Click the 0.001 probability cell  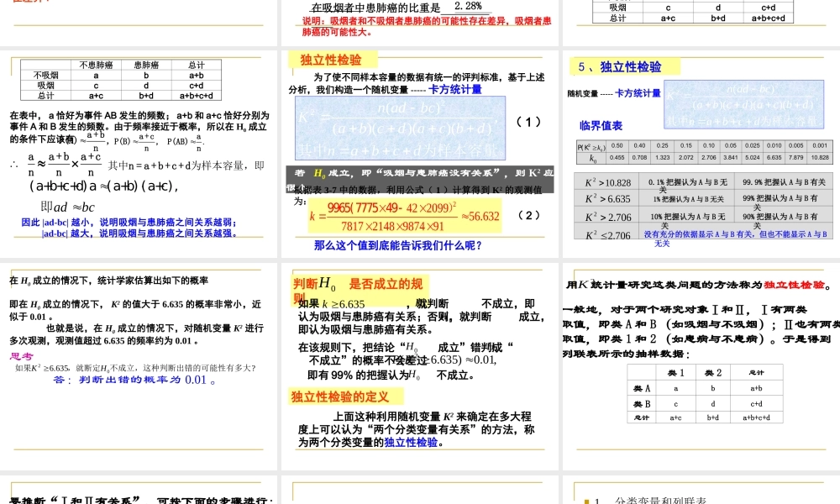tap(820, 145)
